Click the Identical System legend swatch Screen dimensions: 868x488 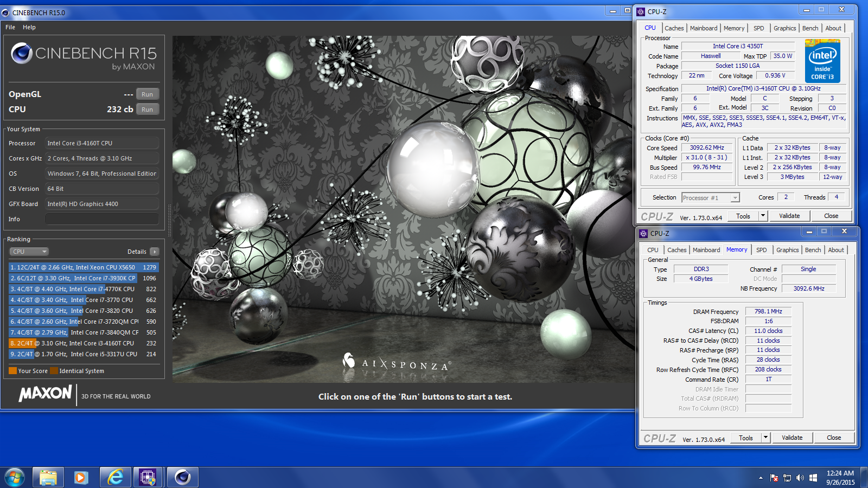click(54, 371)
